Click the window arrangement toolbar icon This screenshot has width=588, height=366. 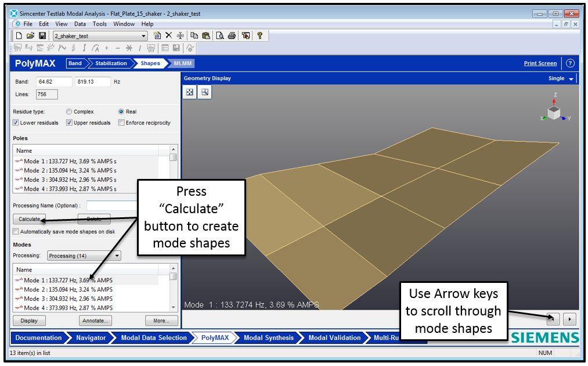[246, 35]
